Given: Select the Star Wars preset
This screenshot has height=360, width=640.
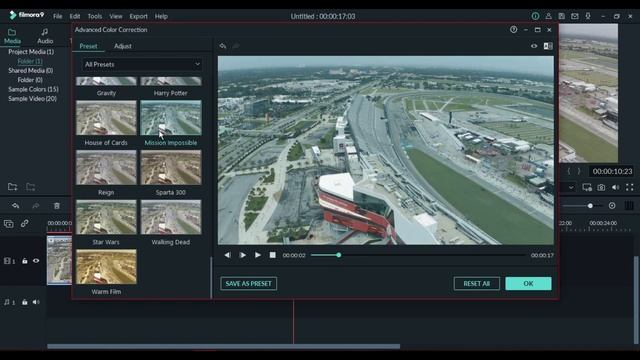Looking at the screenshot, I should 106,217.
